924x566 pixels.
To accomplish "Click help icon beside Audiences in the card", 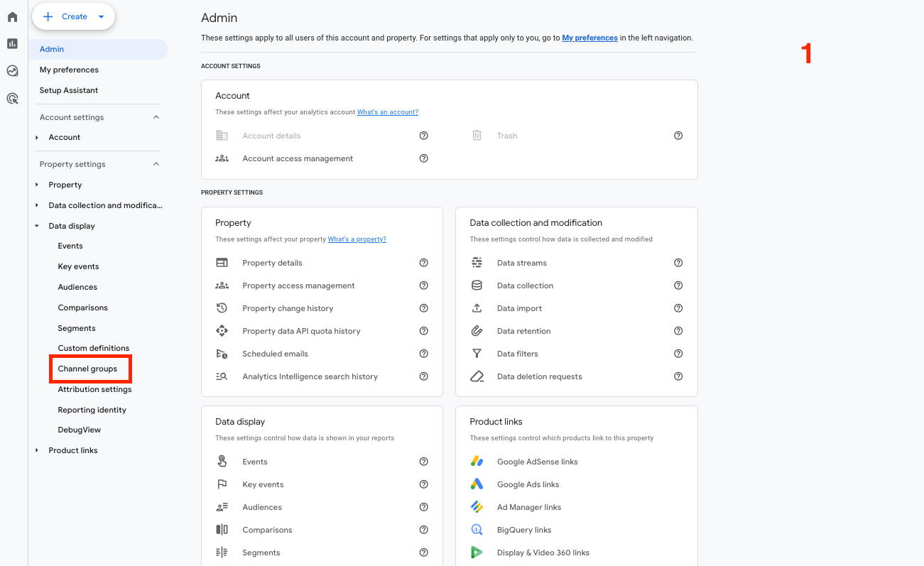I will tap(424, 507).
